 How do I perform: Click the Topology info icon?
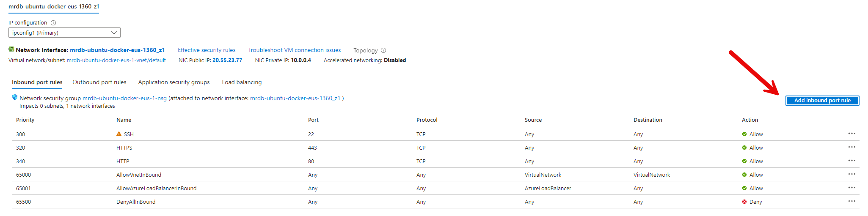pos(383,50)
